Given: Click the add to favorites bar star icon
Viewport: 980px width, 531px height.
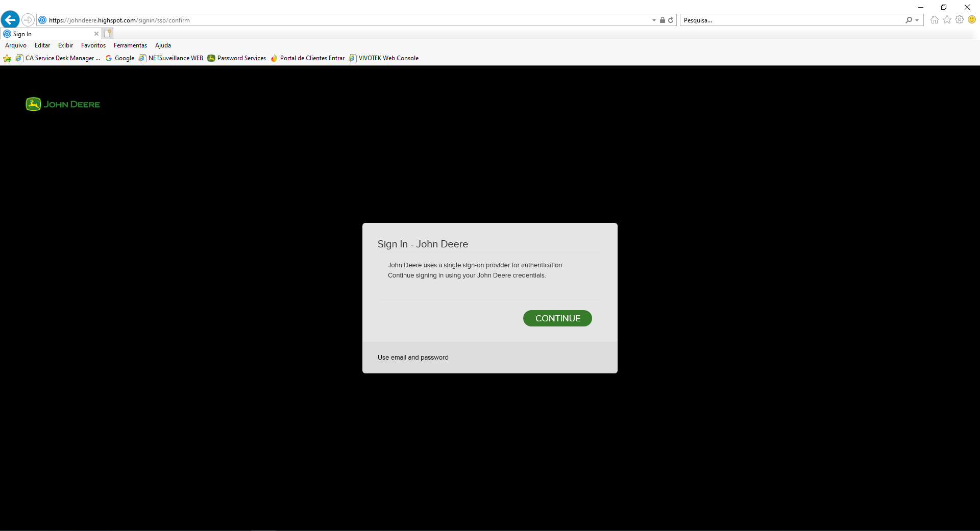Looking at the screenshot, I should click(7, 58).
